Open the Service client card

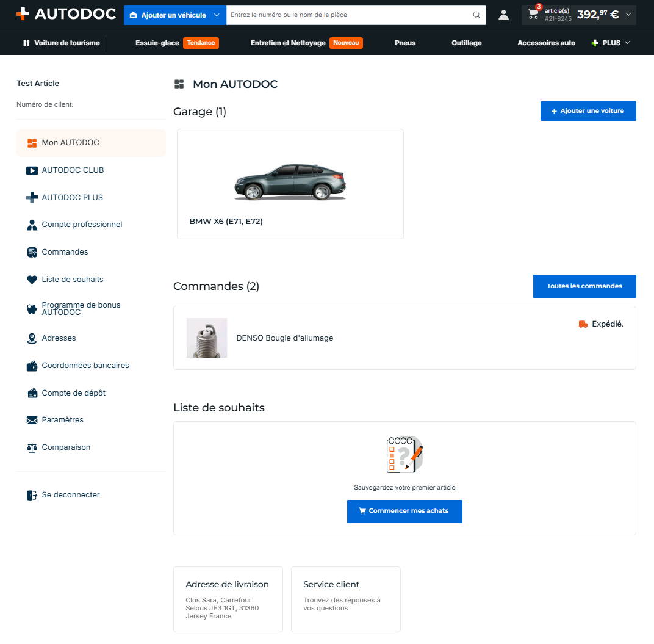tap(346, 599)
